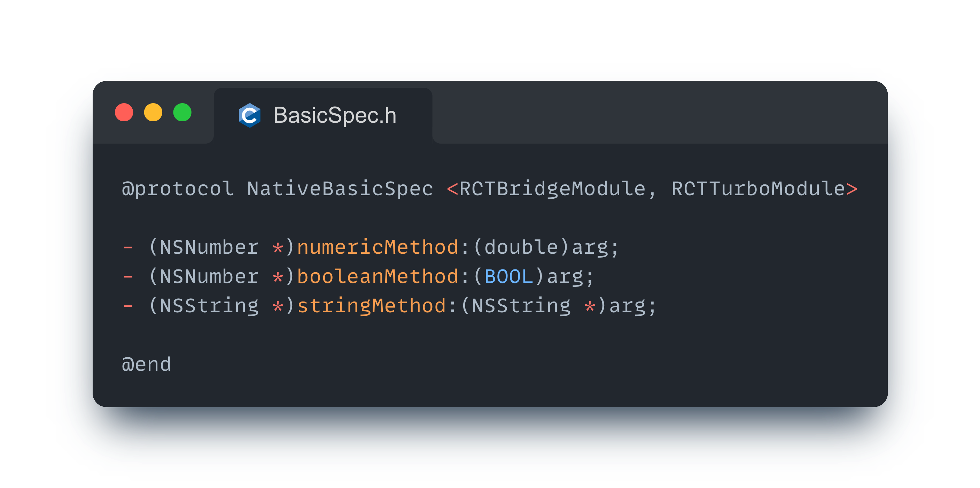Click the red close window dot
980x488 pixels.
pyautogui.click(x=124, y=113)
